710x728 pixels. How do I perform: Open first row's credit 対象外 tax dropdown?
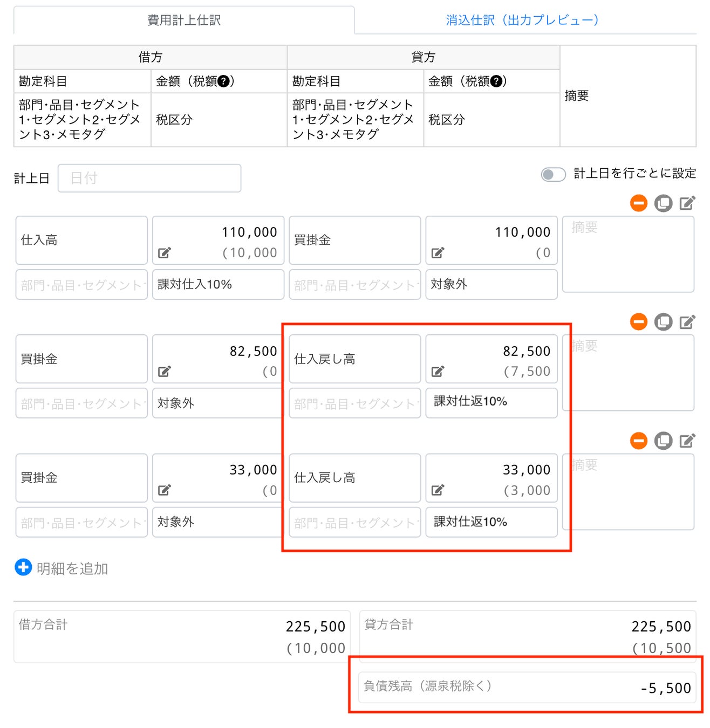point(491,284)
